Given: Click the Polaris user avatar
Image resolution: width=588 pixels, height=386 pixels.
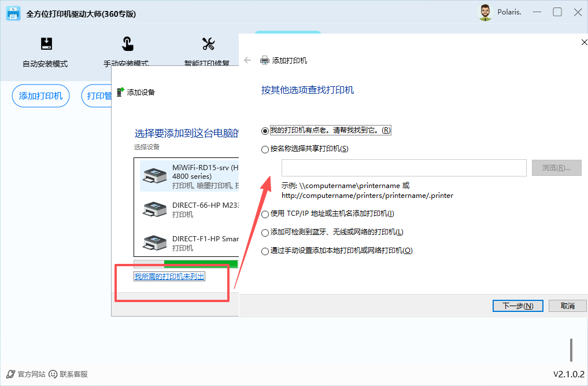Looking at the screenshot, I should click(486, 12).
